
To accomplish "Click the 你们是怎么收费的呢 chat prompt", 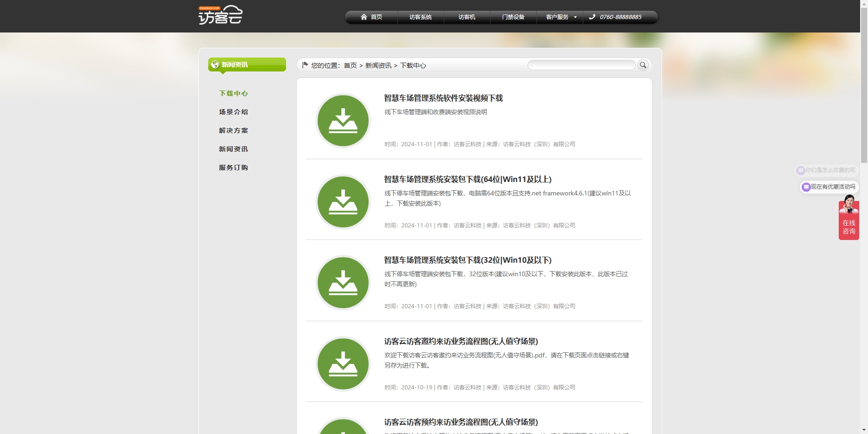I will 830,170.
